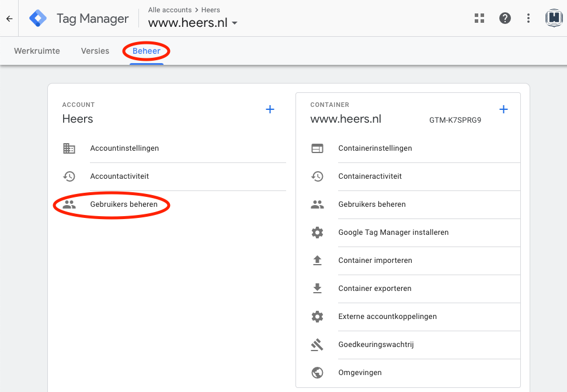Image resolution: width=567 pixels, height=392 pixels.
Task: Click the Tag Manager logo
Action: click(x=38, y=18)
